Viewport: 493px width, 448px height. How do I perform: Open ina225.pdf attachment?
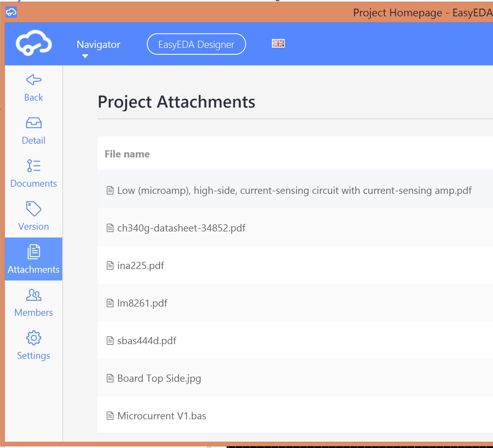[x=141, y=266]
